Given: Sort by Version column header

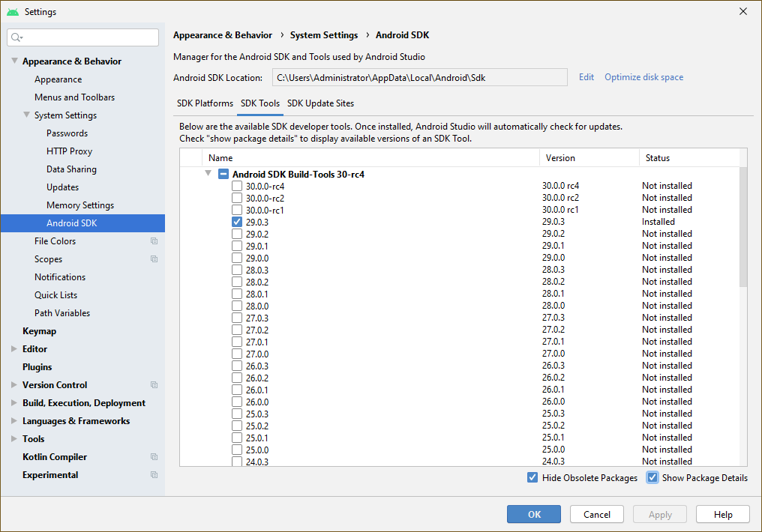Looking at the screenshot, I should 589,158.
